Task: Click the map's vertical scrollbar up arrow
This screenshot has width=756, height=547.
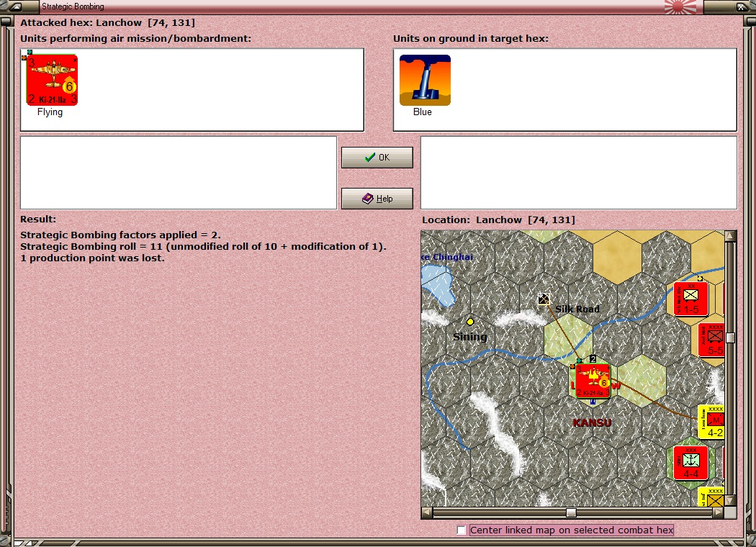Action: pos(731,235)
